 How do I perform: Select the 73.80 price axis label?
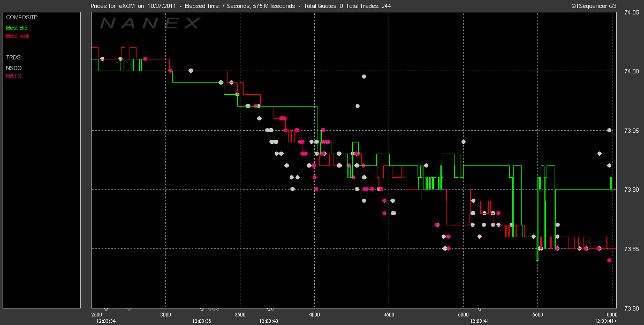(x=632, y=308)
